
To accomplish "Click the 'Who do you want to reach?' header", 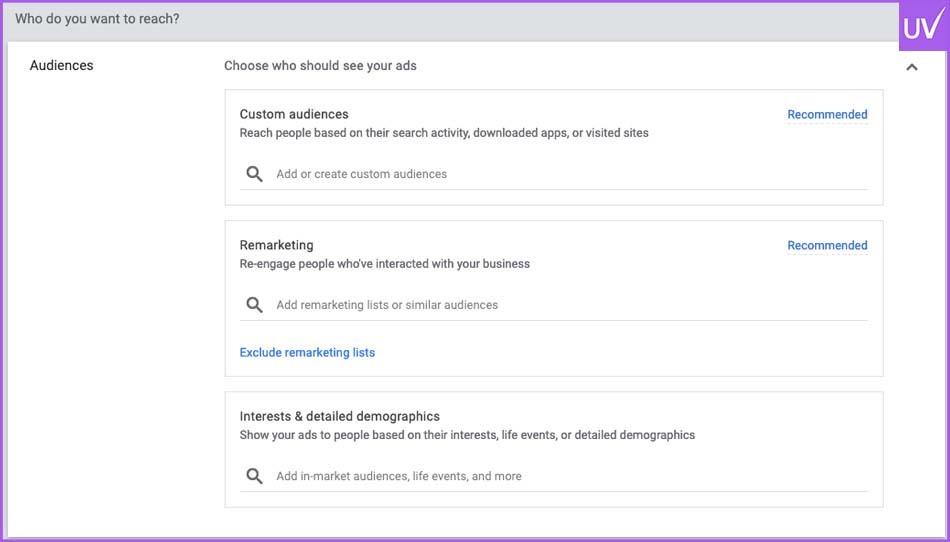I will [x=97, y=19].
